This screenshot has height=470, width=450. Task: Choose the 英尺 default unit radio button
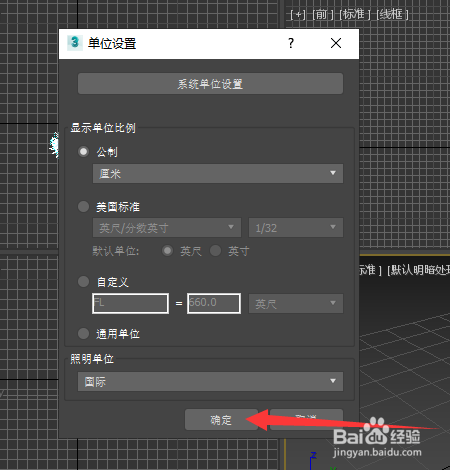[167, 251]
